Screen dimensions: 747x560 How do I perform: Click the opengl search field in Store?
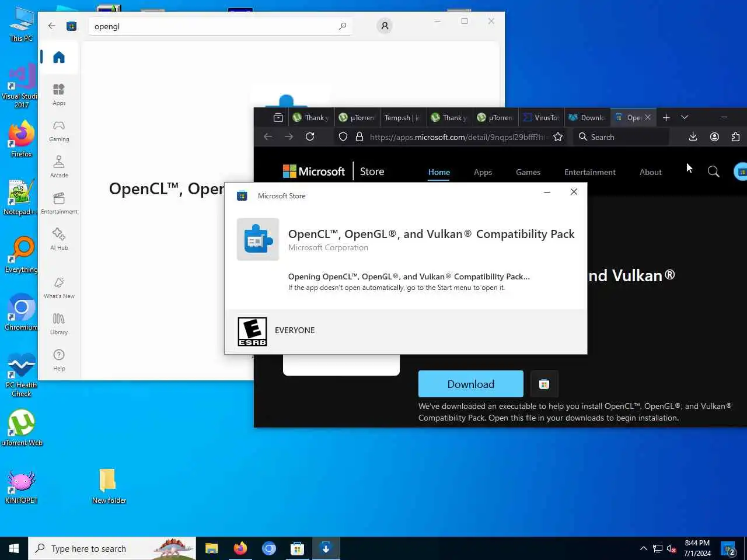pos(220,26)
